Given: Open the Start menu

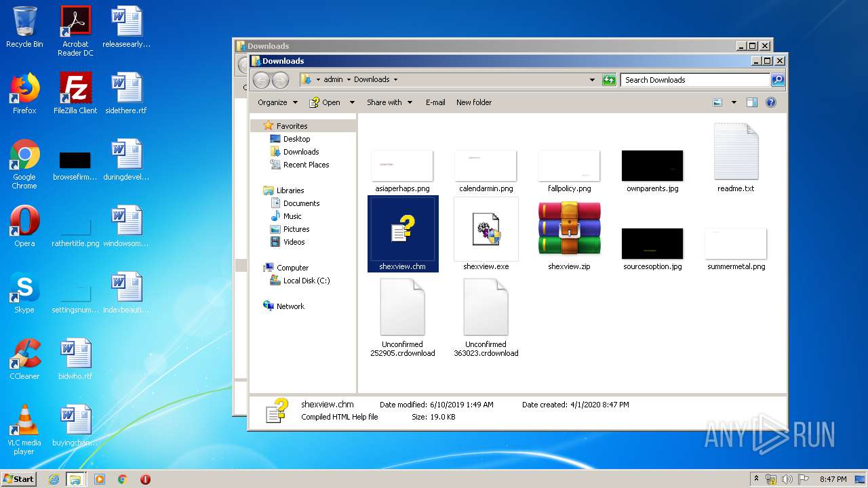Looking at the screenshot, I should click(18, 479).
